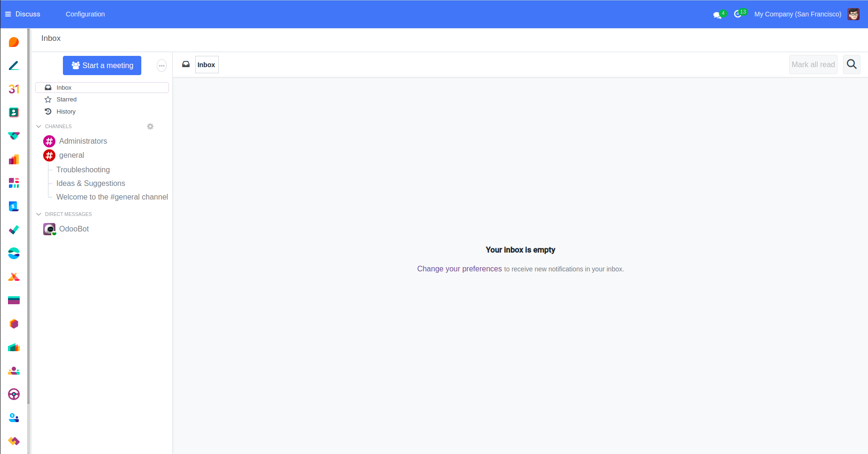Open the three-dots options next to meeting button
This screenshot has height=454, width=868.
(161, 66)
